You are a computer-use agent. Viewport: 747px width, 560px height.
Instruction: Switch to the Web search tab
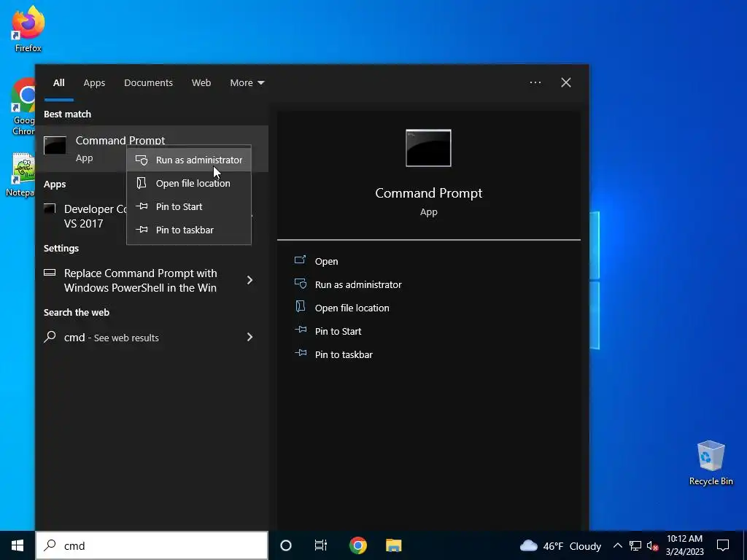201,83
